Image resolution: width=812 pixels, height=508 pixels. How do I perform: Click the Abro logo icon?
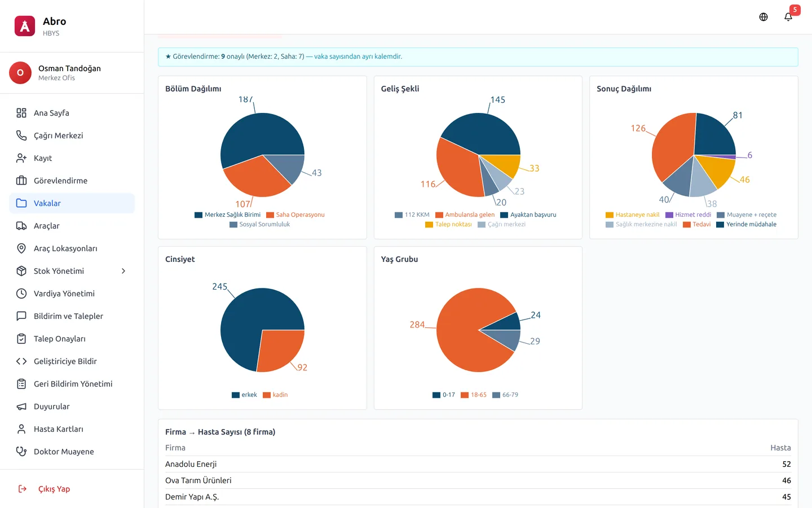[25, 26]
